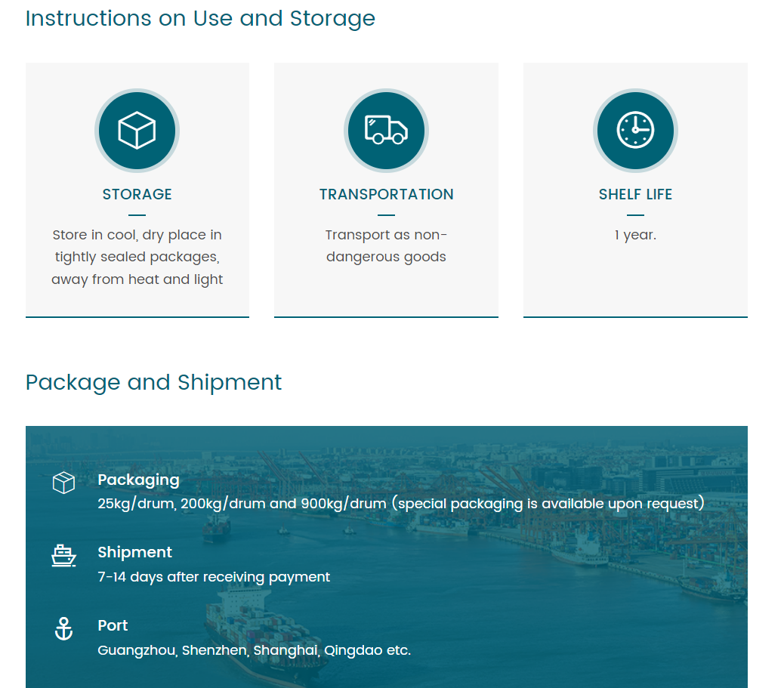The image size is (784, 688).
Task: Select the STORAGE card title
Action: (x=137, y=194)
